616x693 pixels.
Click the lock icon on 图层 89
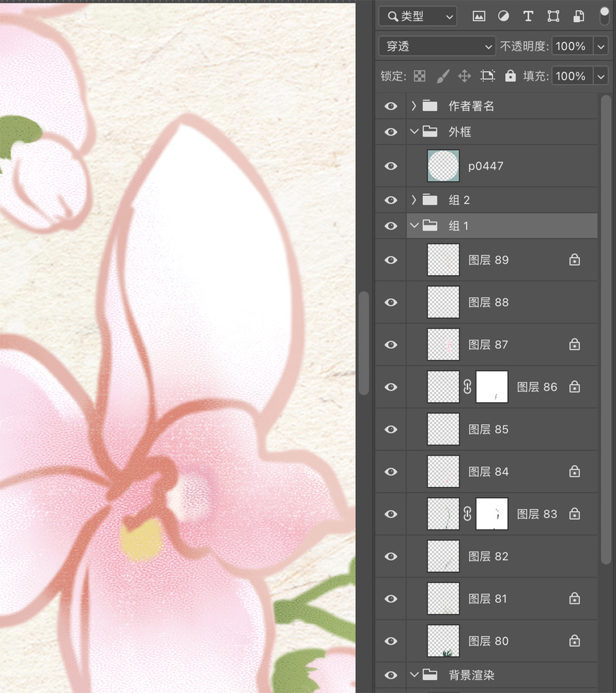(574, 259)
